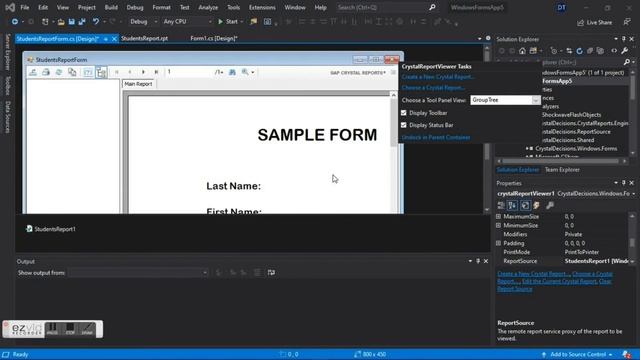Viewport: 640px width, 360px height.
Task: Click the Property Pages wrench icon in Properties
Action: 550,205
